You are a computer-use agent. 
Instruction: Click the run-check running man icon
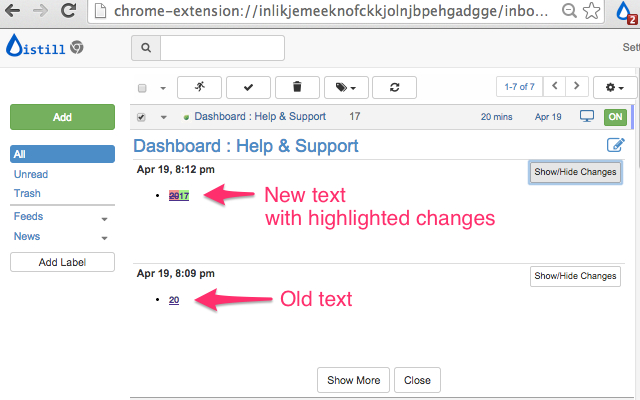click(199, 87)
